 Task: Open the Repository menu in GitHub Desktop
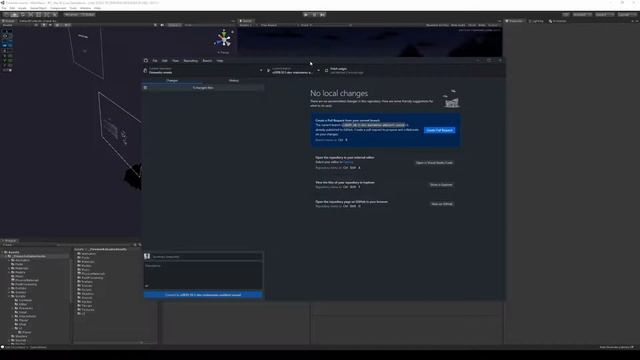coord(191,61)
